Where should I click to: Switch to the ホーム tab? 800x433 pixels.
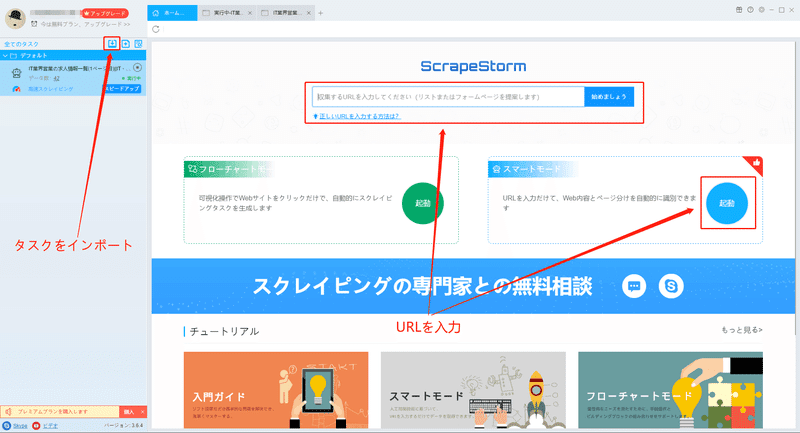pos(172,13)
